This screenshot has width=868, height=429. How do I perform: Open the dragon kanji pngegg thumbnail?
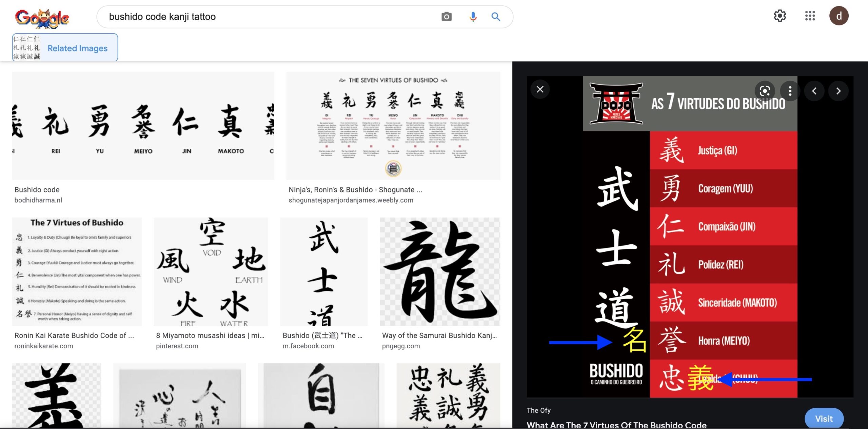tap(440, 271)
